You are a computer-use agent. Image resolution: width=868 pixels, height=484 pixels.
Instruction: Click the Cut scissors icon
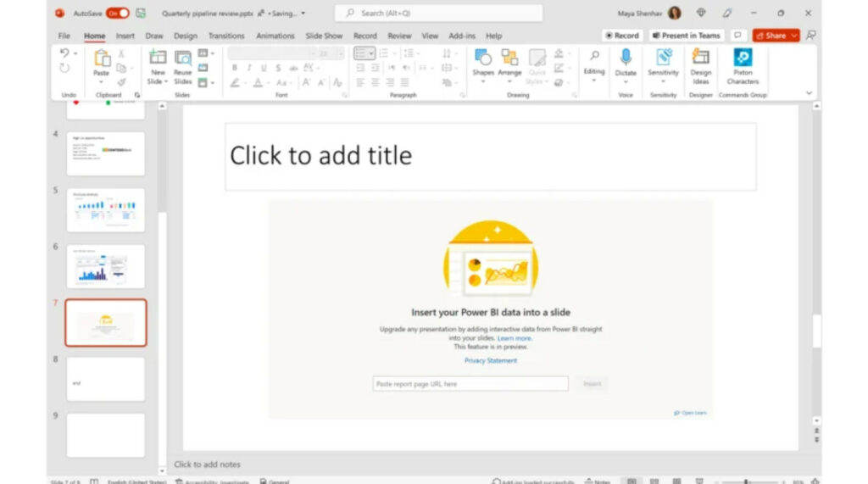point(121,53)
